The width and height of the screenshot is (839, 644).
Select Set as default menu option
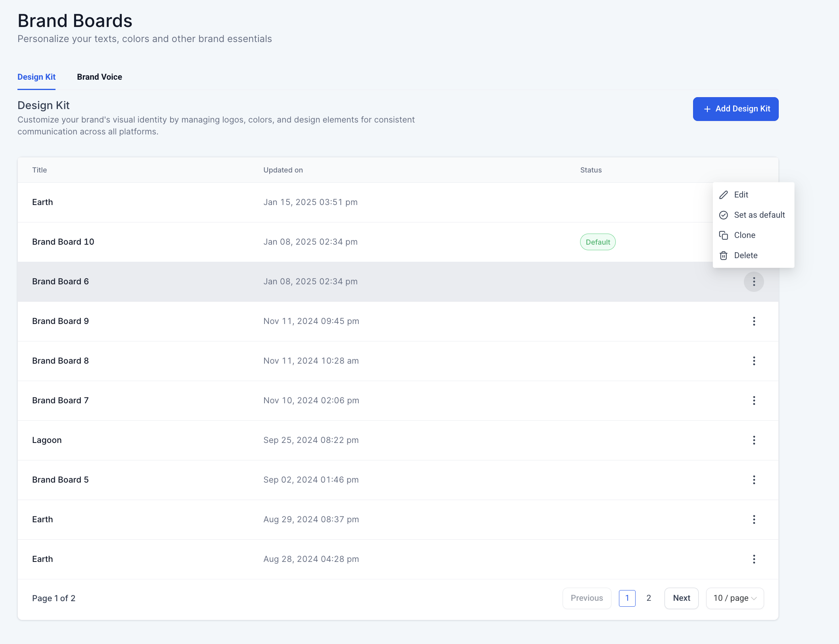tap(759, 215)
